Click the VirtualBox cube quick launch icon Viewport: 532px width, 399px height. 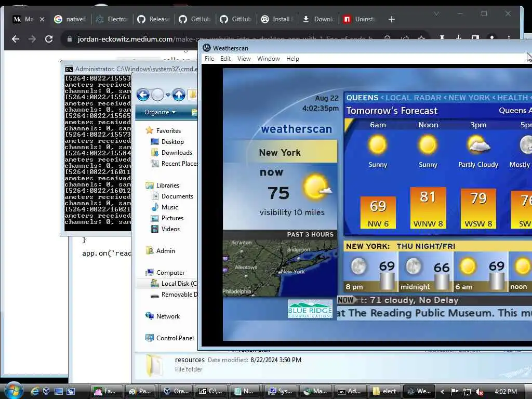46,392
